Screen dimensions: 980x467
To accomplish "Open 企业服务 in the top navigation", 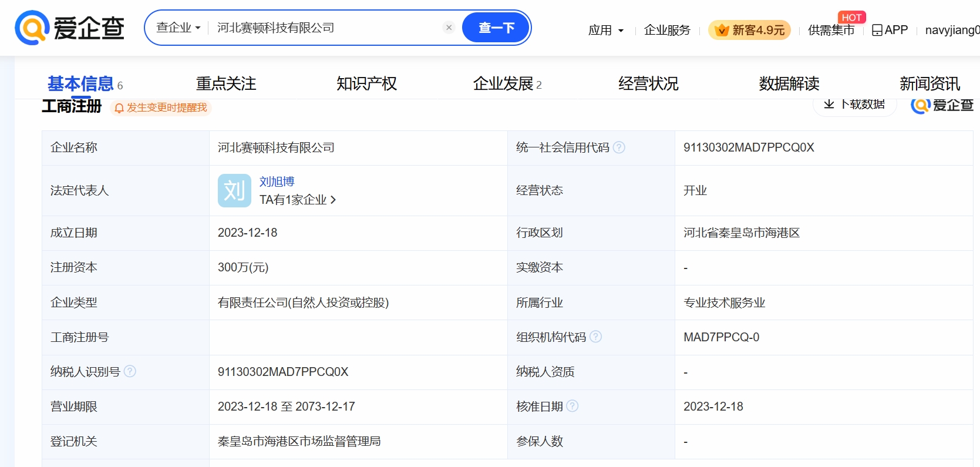I will [x=667, y=30].
